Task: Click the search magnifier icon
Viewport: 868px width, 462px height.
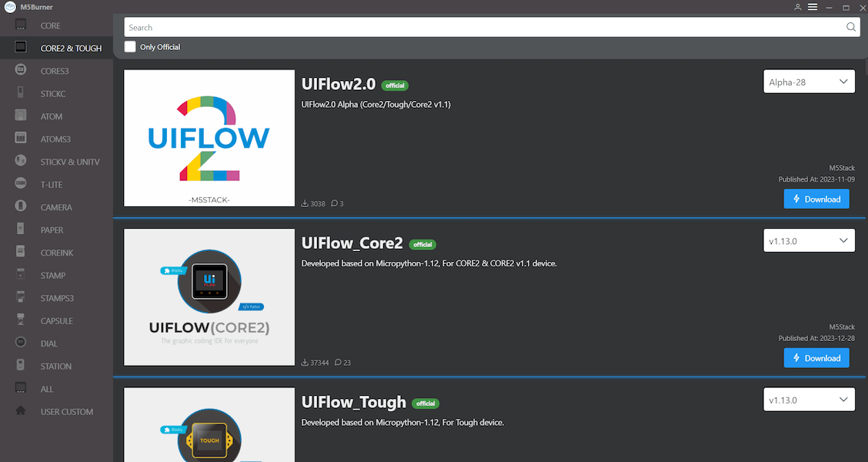Action: (851, 27)
